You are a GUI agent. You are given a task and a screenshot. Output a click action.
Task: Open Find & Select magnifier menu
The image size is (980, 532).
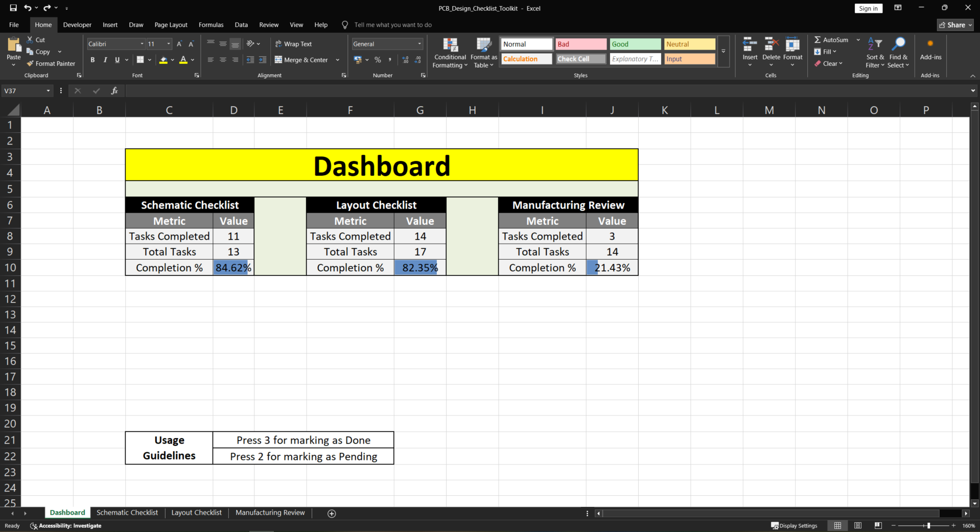click(898, 53)
